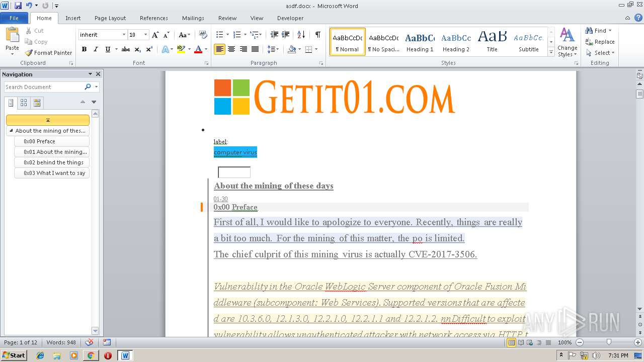Click the Numbering list icon
Image resolution: width=644 pixels, height=362 pixels.
tap(237, 35)
